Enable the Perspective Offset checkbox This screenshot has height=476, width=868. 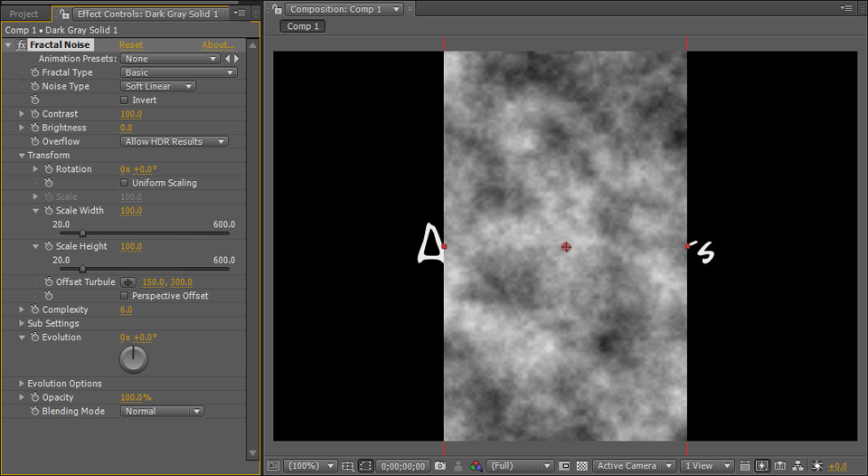[125, 296]
